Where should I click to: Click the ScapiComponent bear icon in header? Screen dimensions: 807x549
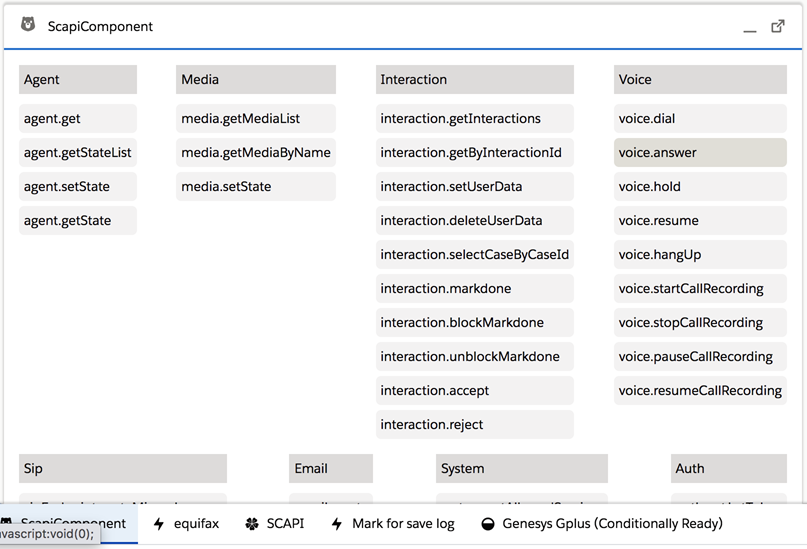tap(28, 25)
